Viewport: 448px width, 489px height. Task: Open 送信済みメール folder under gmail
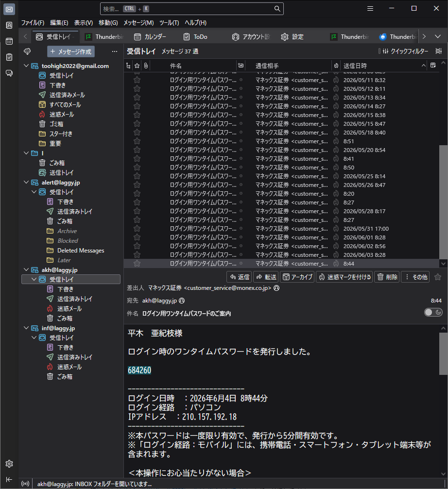(x=67, y=95)
